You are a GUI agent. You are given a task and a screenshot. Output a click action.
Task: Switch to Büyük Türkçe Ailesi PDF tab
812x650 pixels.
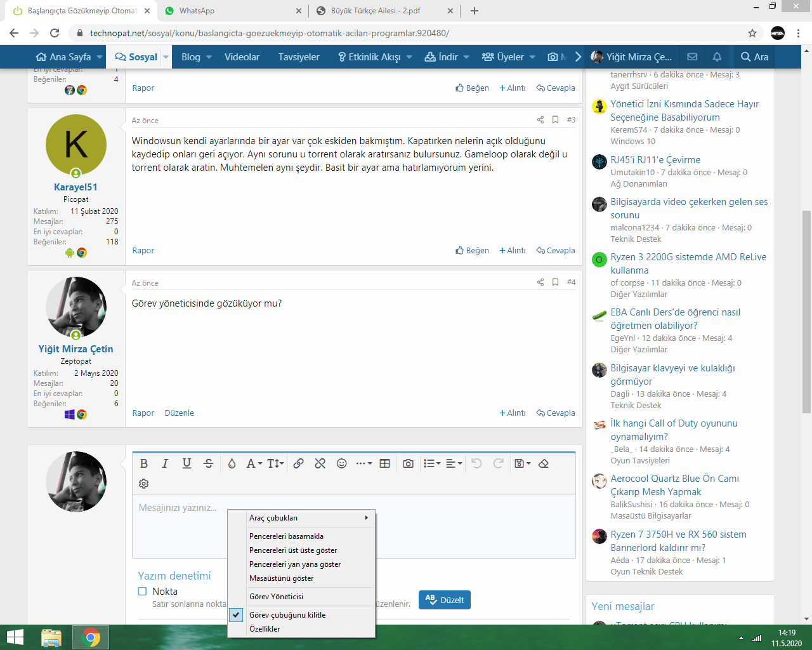point(384,11)
